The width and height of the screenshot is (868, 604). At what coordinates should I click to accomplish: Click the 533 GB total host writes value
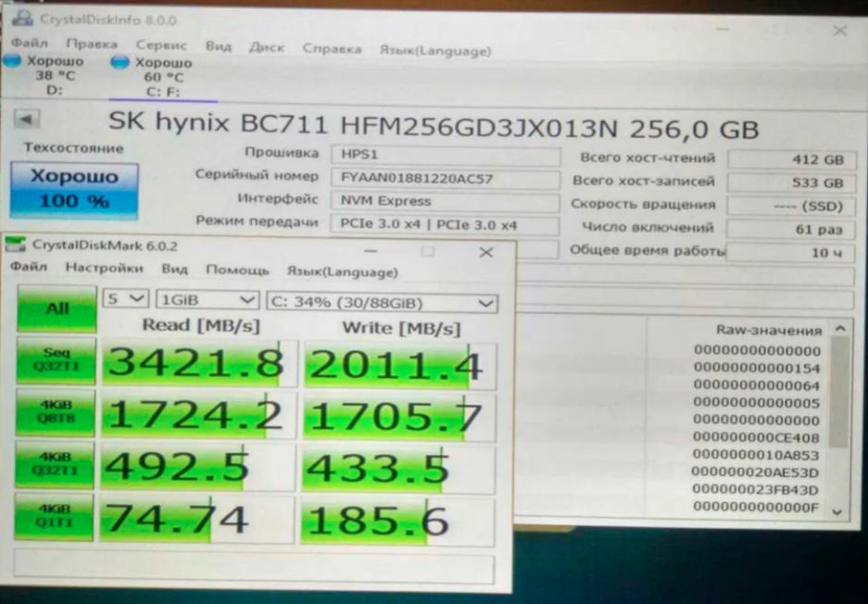click(x=791, y=182)
